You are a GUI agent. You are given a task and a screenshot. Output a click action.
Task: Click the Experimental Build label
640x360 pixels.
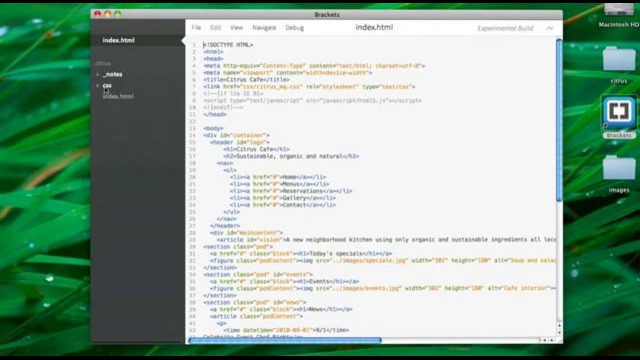(505, 28)
